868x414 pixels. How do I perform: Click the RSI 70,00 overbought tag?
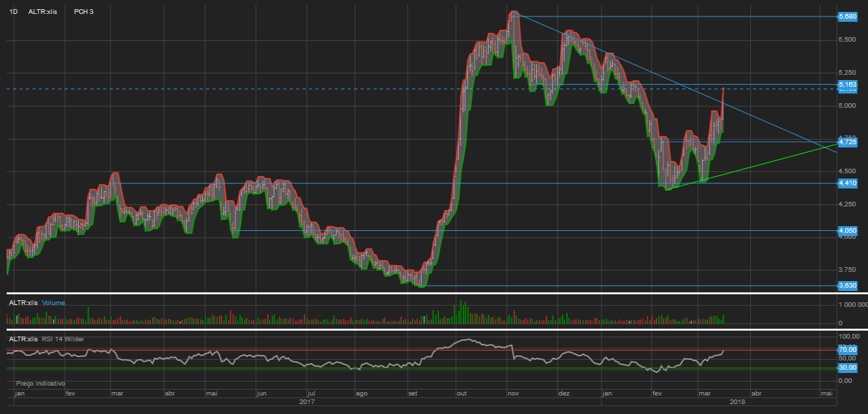tap(847, 349)
